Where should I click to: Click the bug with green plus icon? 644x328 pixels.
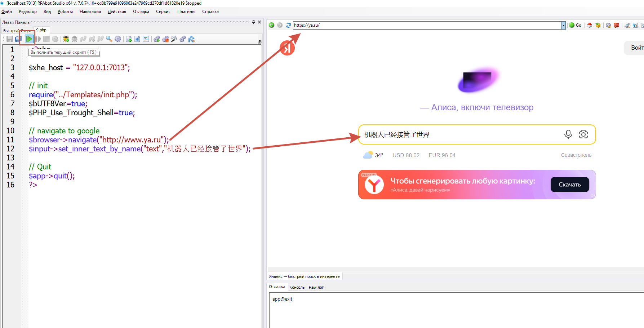pos(66,39)
